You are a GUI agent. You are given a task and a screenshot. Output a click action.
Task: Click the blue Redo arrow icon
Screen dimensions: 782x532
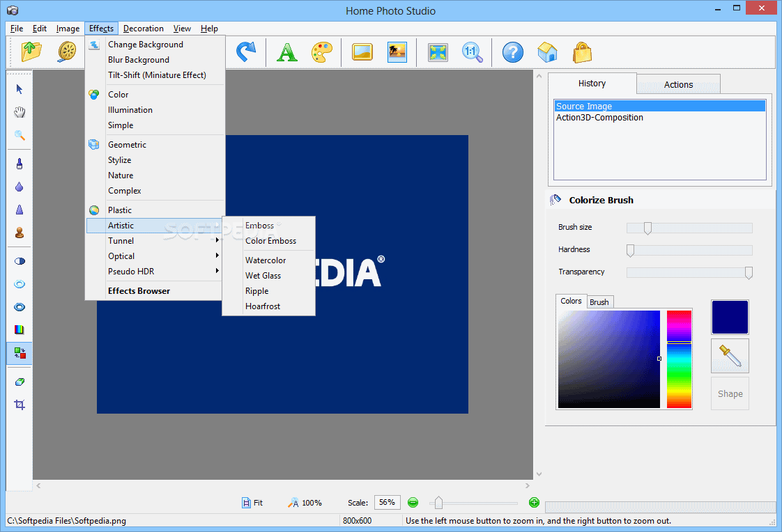click(246, 52)
